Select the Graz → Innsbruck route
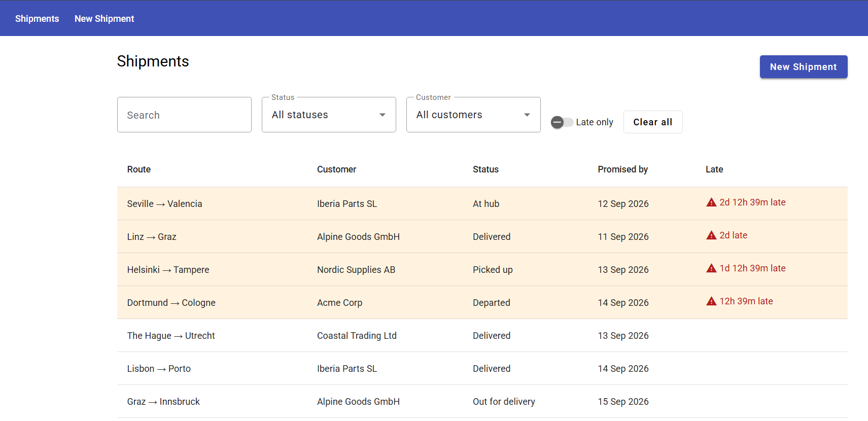 163,402
